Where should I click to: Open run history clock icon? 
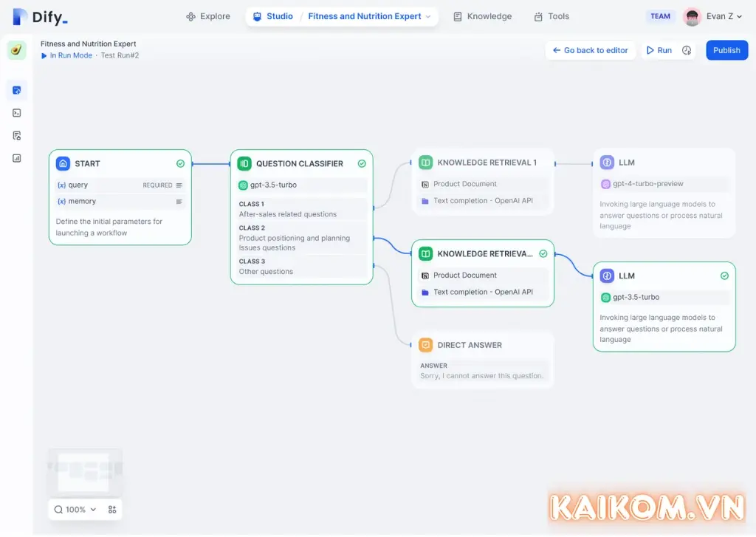click(687, 50)
